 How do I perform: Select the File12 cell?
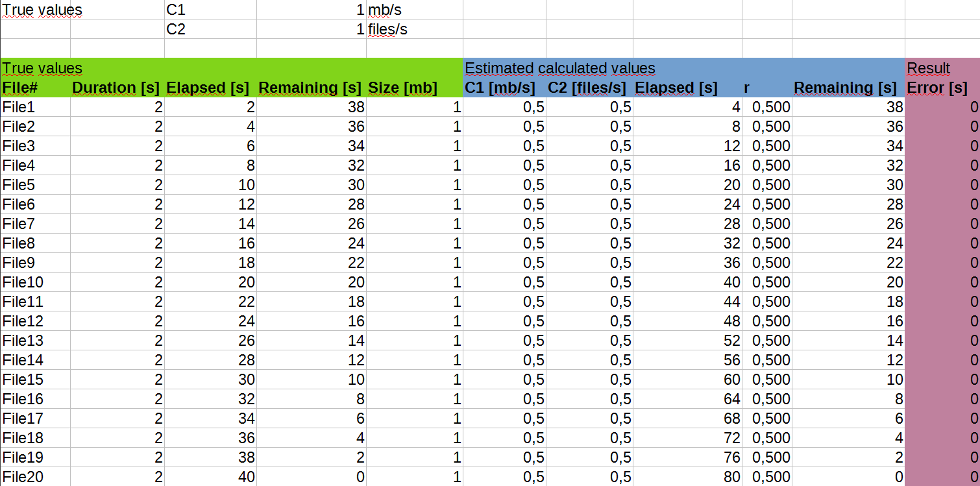pyautogui.click(x=36, y=321)
